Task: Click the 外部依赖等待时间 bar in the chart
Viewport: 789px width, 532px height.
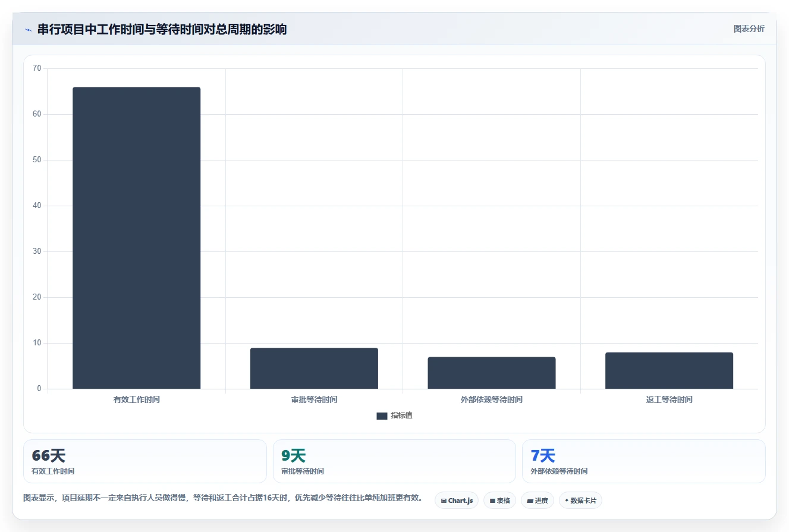Action: click(x=491, y=373)
